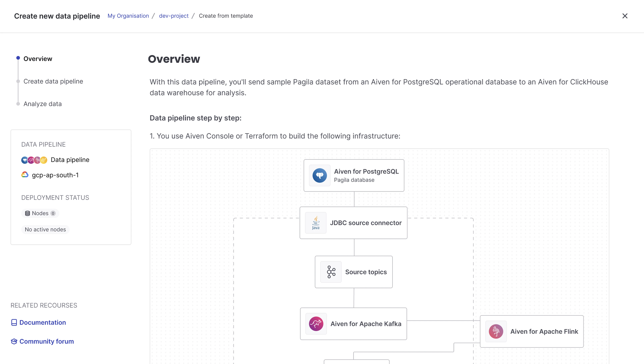Click the Data pipeline step by step heading
The image size is (644, 364).
coord(195,118)
